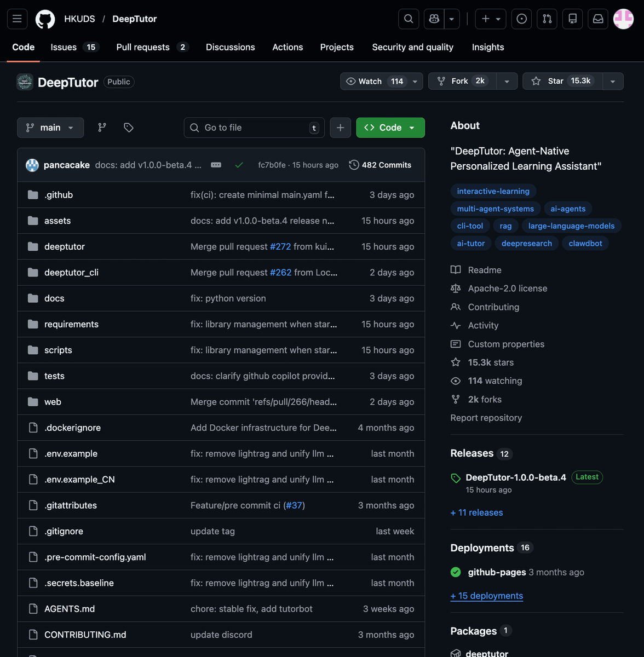
Task: Open the Apache-2.0 license link
Action: click(x=499, y=289)
